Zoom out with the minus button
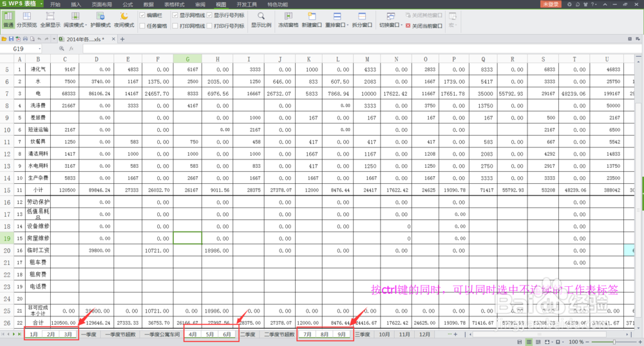 (588, 341)
